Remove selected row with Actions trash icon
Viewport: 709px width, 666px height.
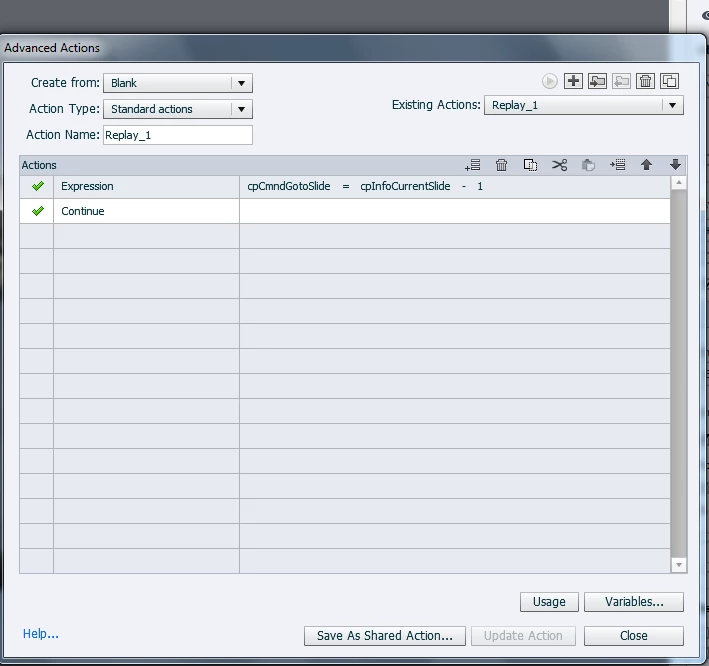click(501, 165)
